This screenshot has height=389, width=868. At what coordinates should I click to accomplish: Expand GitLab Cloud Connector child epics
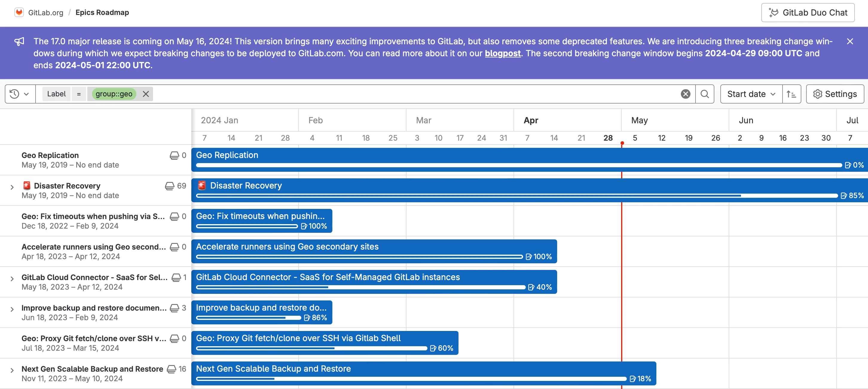[12, 279]
